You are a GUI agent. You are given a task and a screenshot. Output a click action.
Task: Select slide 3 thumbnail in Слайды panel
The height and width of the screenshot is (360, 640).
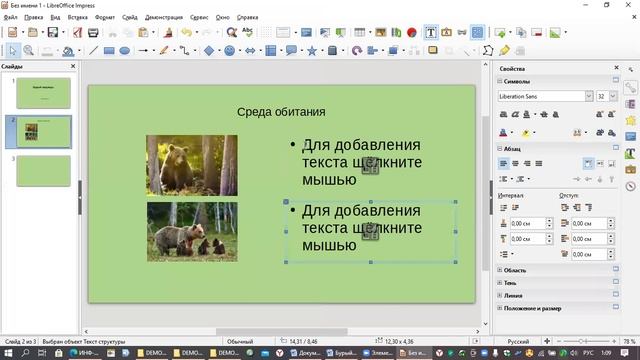[x=43, y=171]
